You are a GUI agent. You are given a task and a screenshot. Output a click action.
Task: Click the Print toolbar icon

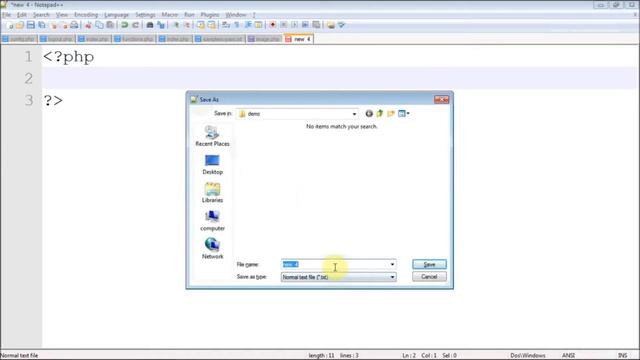74,25
